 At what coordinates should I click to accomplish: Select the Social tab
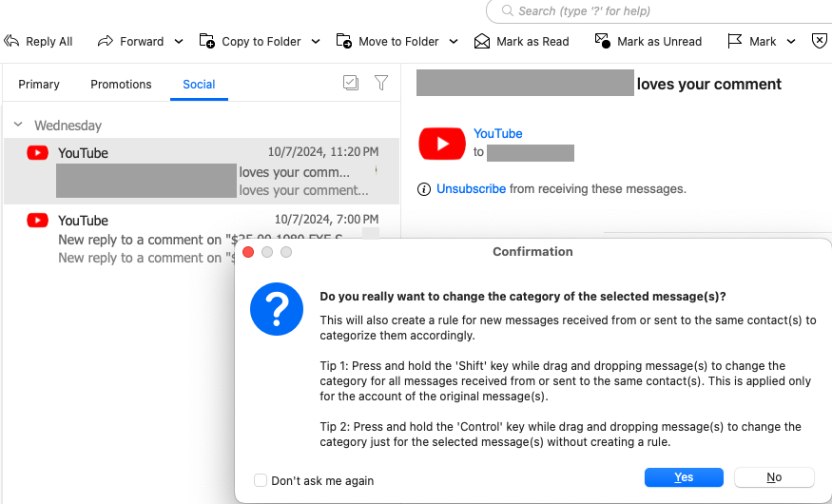point(199,85)
